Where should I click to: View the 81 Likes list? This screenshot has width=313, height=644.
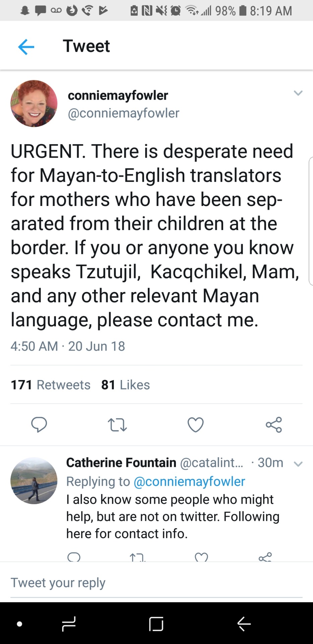tap(125, 385)
